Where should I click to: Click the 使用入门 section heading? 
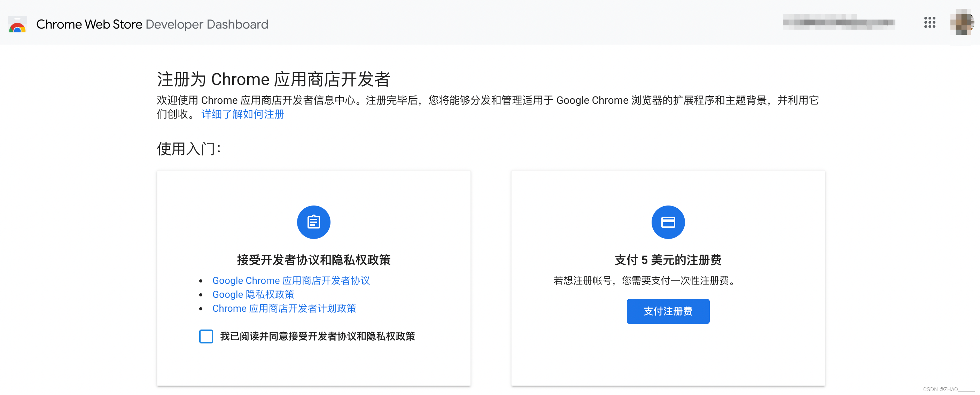[189, 149]
